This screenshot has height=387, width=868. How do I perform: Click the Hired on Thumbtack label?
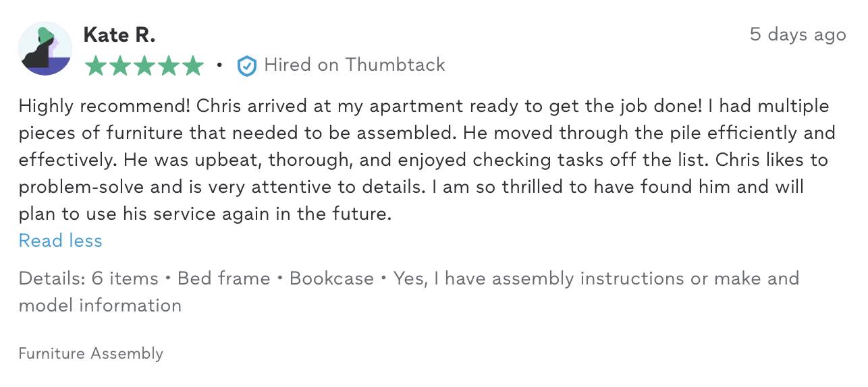[354, 65]
